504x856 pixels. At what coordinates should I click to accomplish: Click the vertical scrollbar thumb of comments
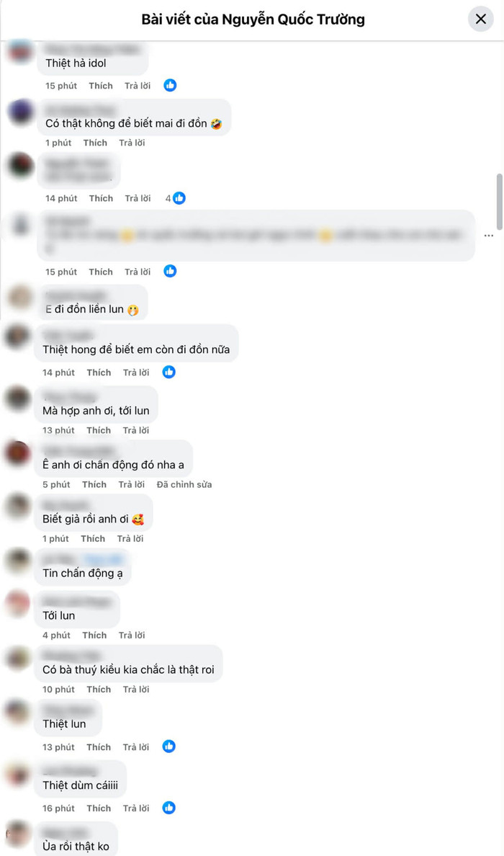(500, 202)
